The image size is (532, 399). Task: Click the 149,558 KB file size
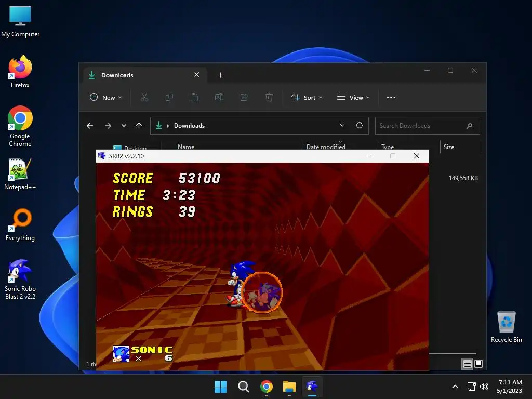(x=463, y=178)
